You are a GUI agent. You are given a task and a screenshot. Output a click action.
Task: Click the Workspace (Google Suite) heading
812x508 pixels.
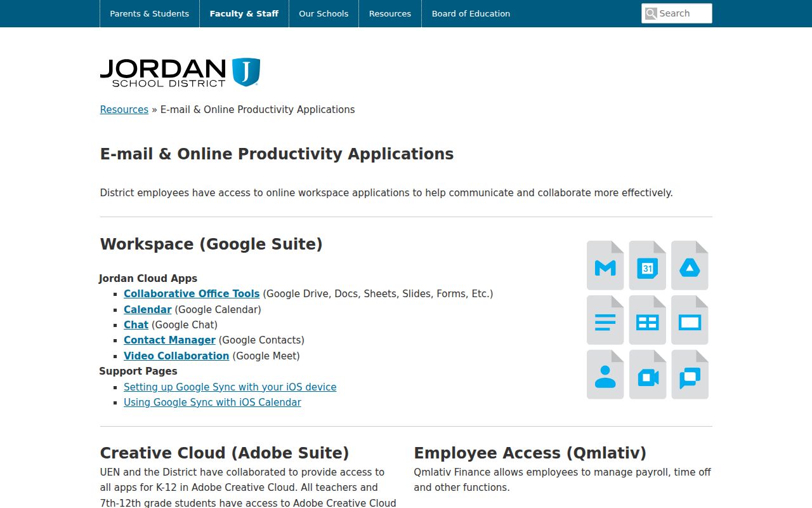click(x=211, y=244)
